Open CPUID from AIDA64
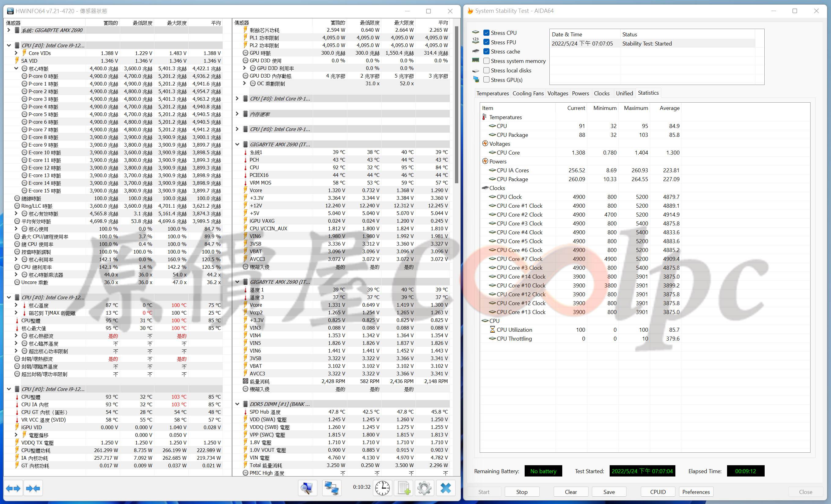Screen dimensions: 831x504 [658, 492]
